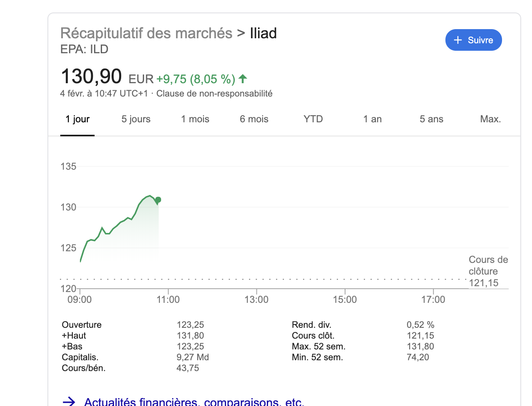Select the 1 jour tab

tap(77, 119)
